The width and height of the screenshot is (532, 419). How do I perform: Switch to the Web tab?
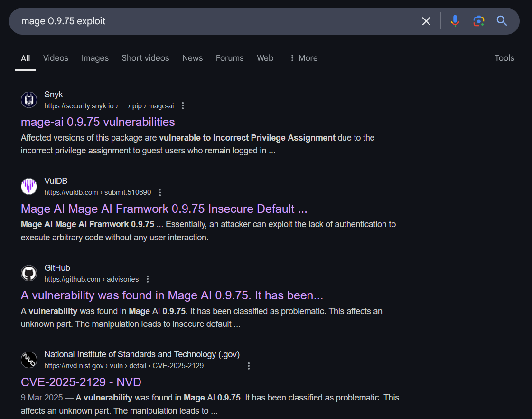(x=265, y=58)
